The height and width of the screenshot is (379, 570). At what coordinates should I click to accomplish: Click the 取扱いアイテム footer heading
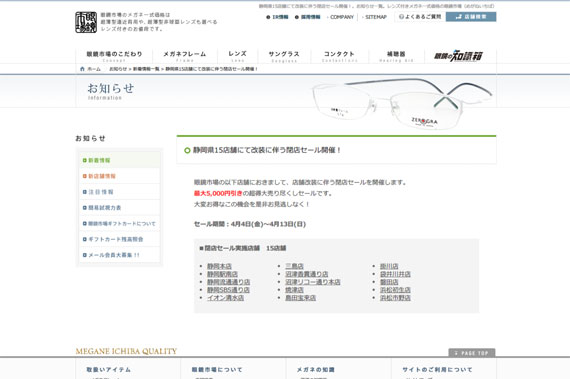[x=109, y=370]
